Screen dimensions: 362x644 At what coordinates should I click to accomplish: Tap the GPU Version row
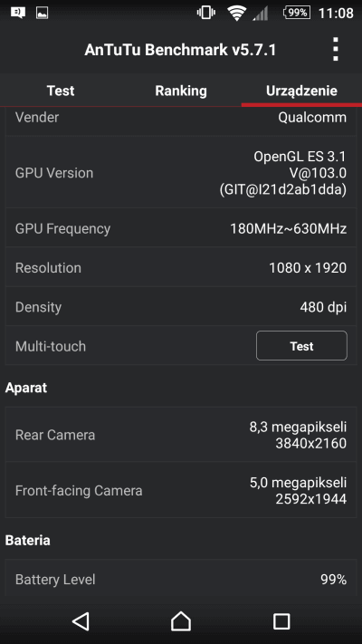(x=181, y=172)
